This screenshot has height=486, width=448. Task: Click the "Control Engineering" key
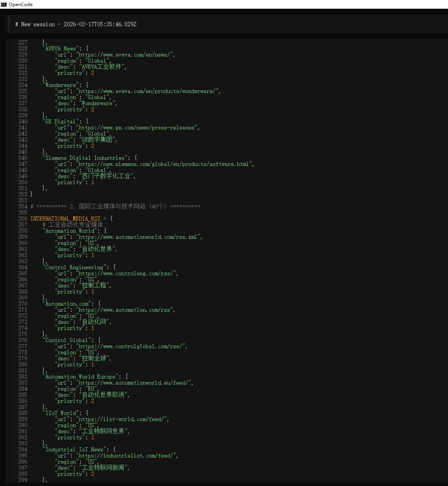click(74, 267)
